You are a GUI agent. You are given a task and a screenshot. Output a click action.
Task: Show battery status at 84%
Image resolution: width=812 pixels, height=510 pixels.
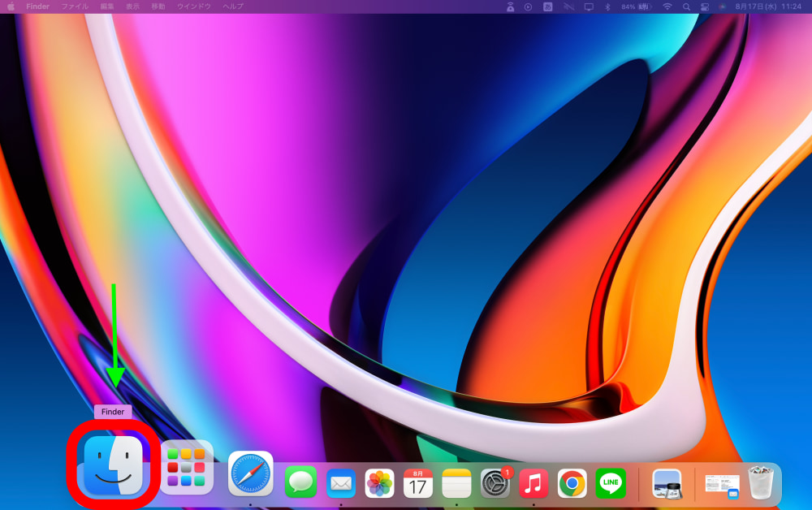[x=636, y=6]
